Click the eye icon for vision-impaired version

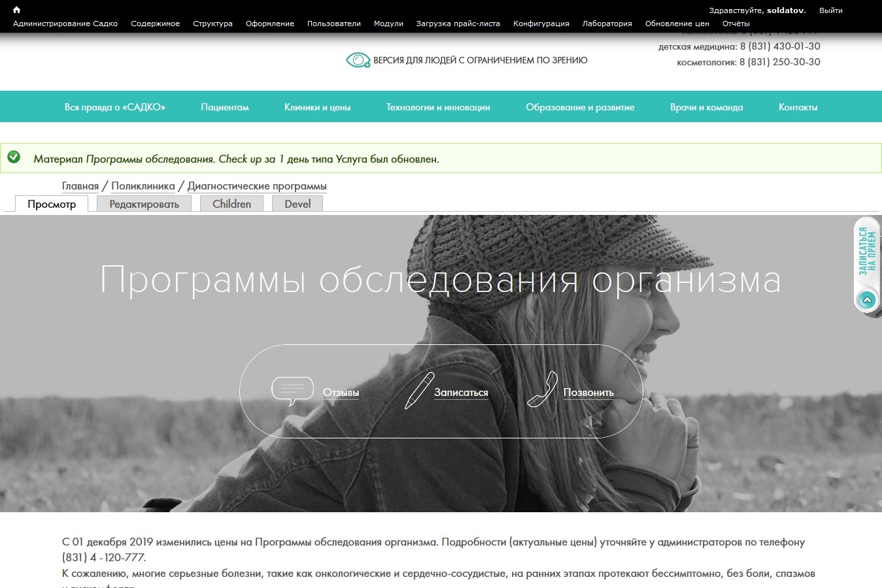[x=358, y=60]
